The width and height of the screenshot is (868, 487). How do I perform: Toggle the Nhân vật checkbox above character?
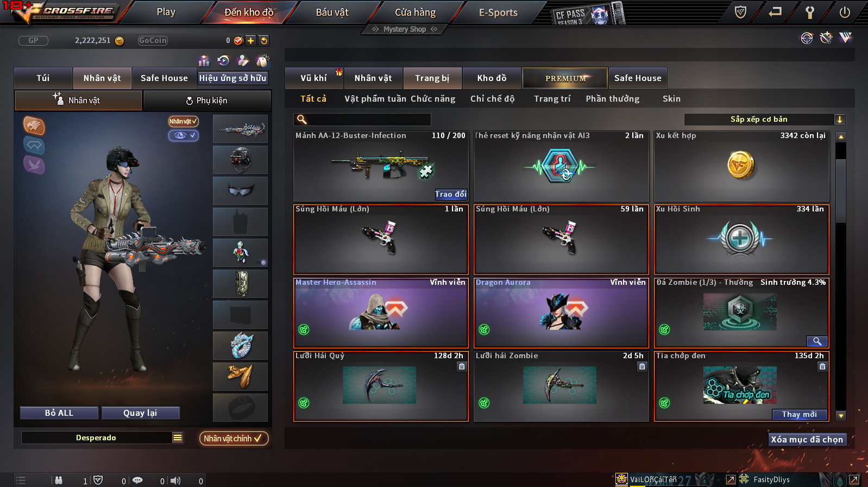184,121
